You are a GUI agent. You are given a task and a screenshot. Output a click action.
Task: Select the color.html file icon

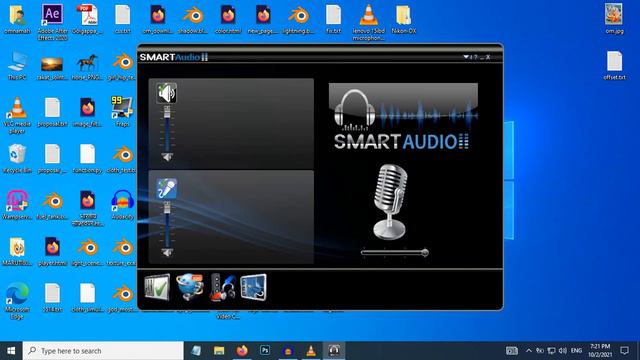pyautogui.click(x=228, y=19)
